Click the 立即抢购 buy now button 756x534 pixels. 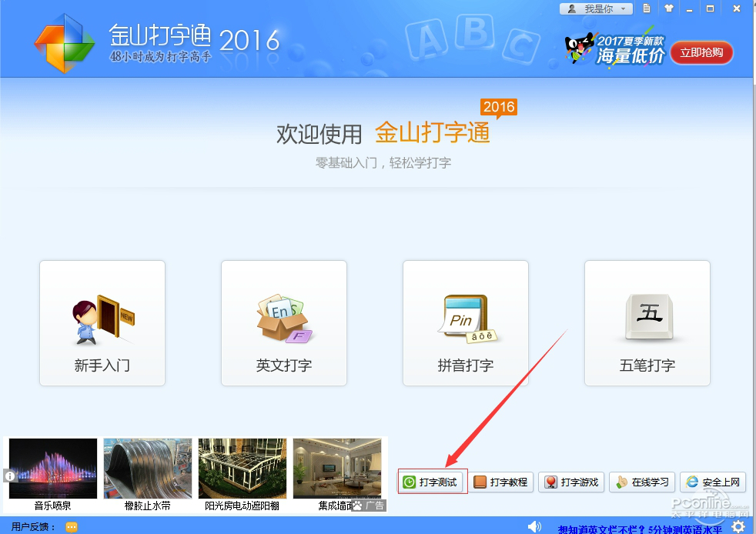pos(701,52)
